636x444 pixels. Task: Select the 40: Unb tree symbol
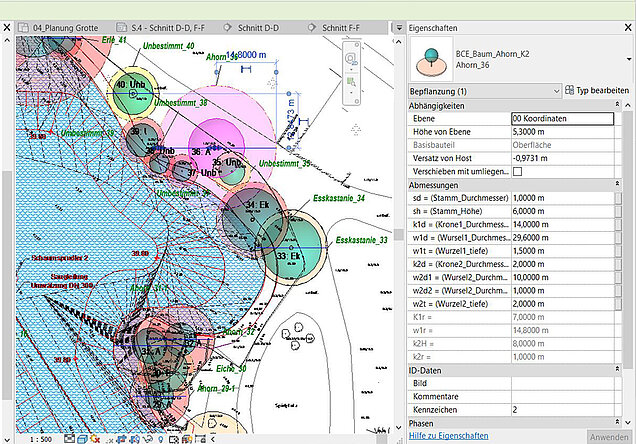(x=132, y=93)
